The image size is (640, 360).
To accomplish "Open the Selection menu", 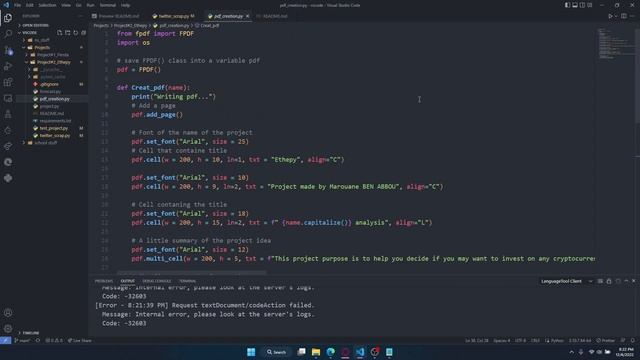I will [47, 5].
